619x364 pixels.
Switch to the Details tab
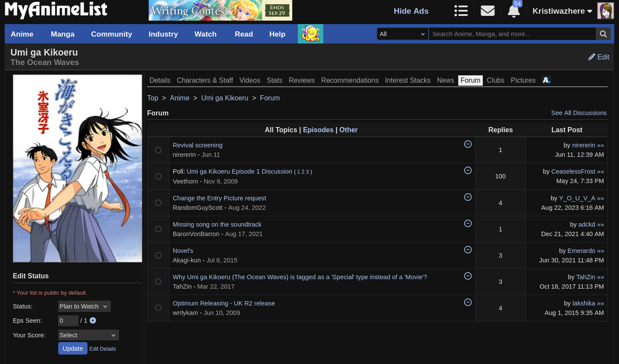[x=160, y=80]
